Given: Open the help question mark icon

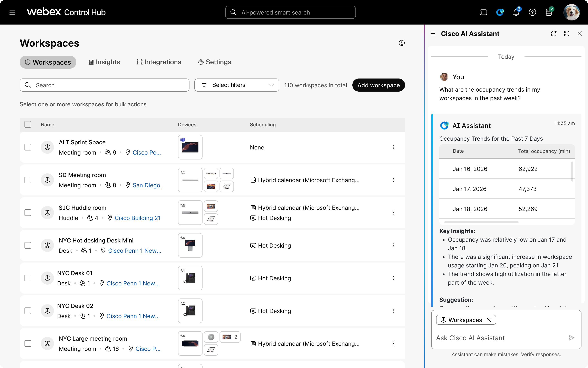Looking at the screenshot, I should [x=532, y=12].
